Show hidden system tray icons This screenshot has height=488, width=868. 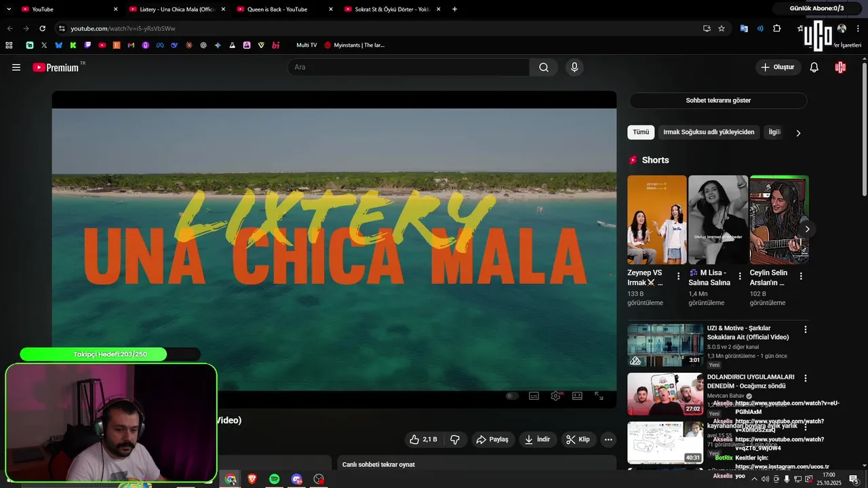pos(755,479)
